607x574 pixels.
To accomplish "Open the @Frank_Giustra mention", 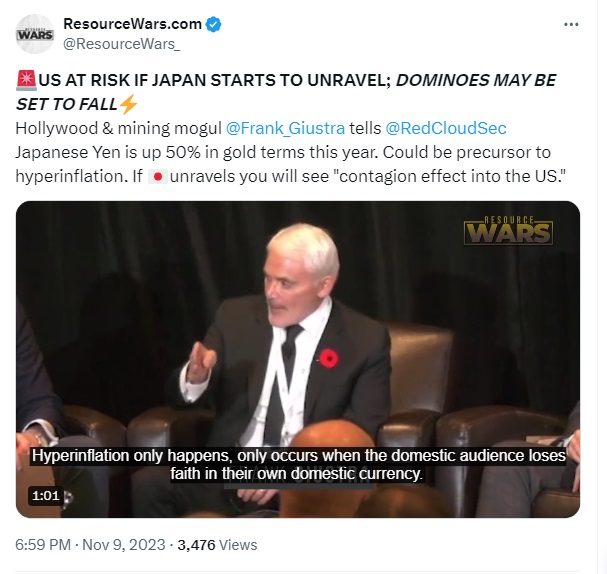I will tap(285, 129).
